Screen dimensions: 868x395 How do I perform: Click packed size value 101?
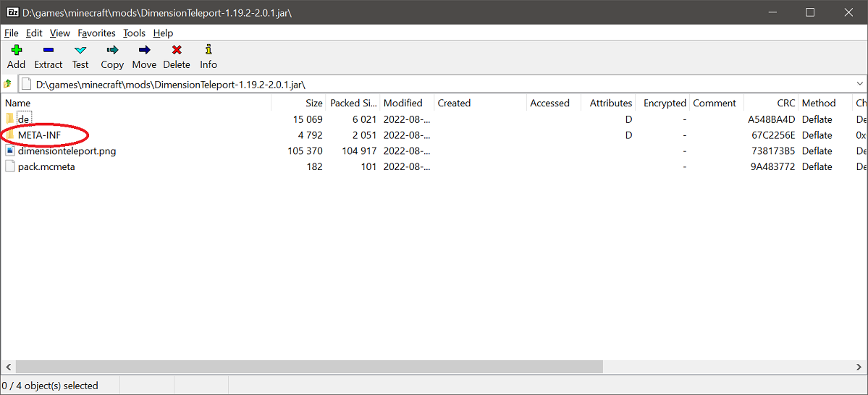click(369, 166)
